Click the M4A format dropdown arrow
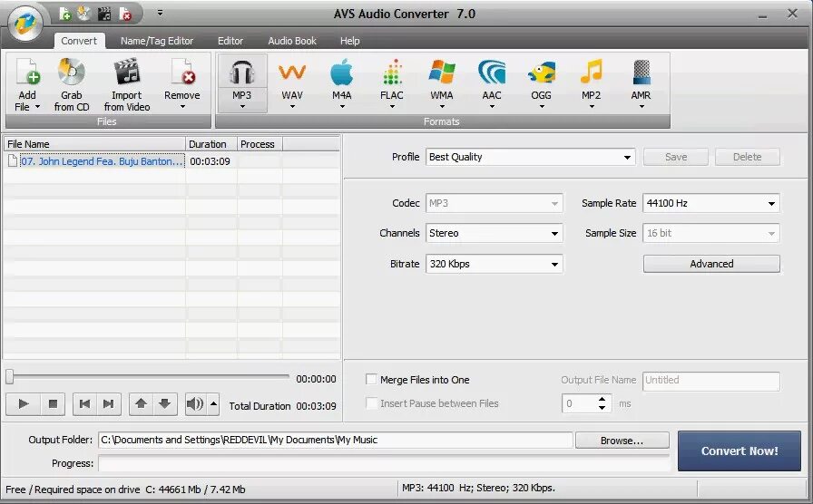This screenshot has height=504, width=813. (342, 107)
